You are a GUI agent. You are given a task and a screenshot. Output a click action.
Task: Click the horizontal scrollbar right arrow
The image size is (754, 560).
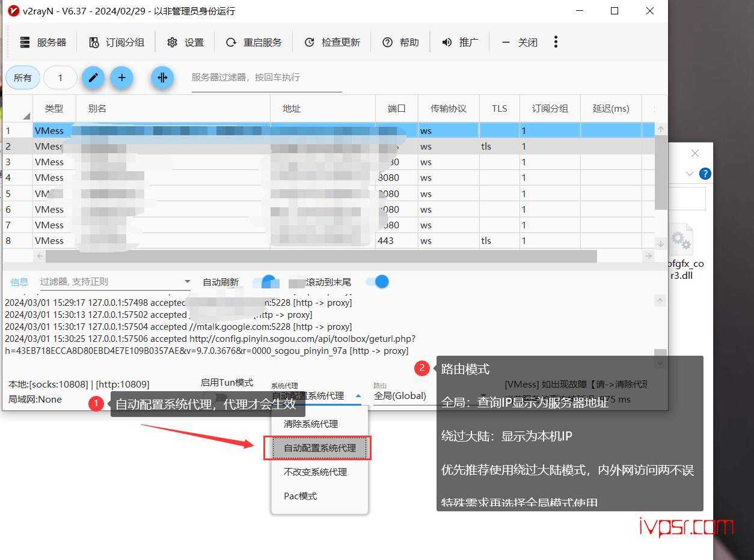(x=648, y=256)
